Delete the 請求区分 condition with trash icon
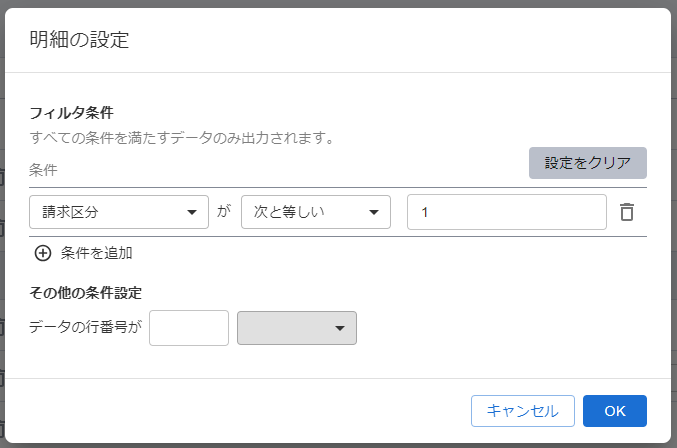677x448 pixels. pos(627,212)
